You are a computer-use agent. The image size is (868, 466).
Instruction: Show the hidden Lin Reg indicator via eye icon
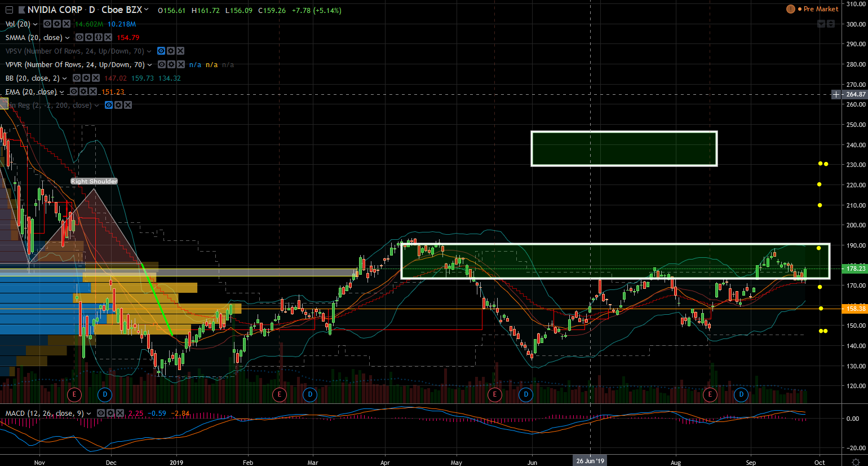pyautogui.click(x=109, y=105)
